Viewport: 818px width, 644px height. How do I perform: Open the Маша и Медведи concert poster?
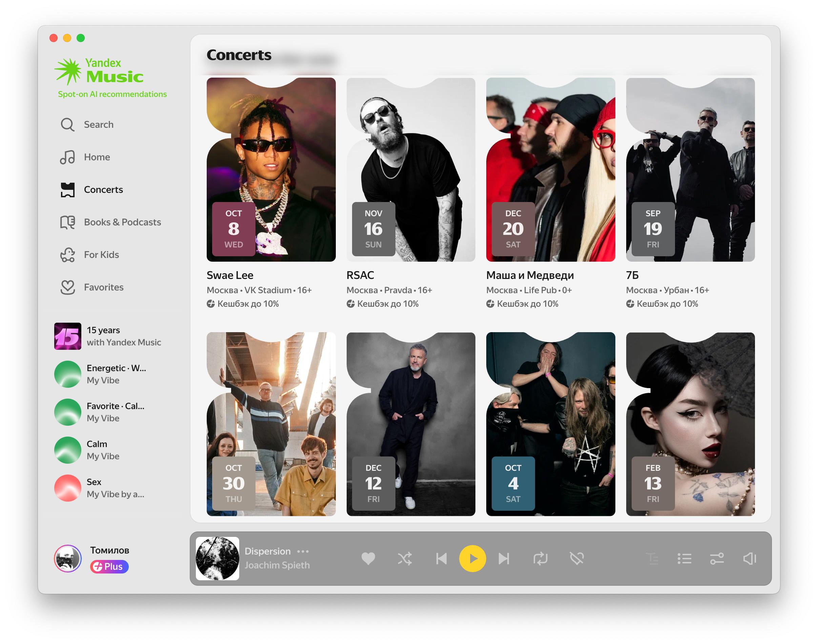(550, 170)
